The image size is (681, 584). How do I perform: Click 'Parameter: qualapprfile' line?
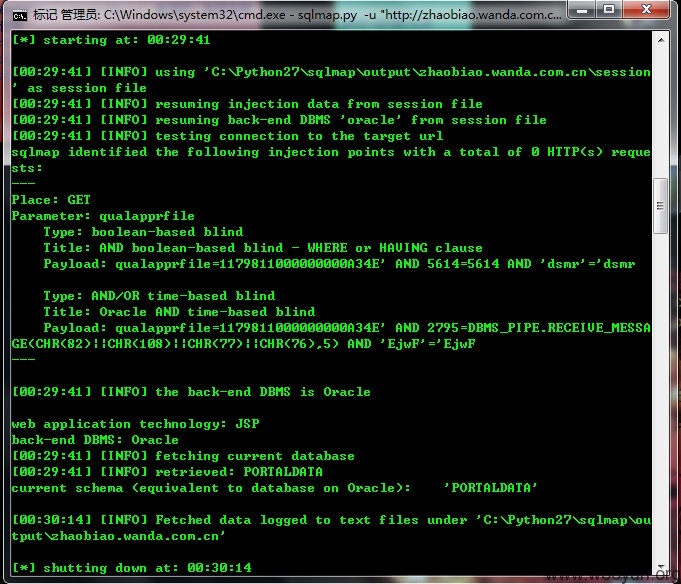tap(103, 216)
